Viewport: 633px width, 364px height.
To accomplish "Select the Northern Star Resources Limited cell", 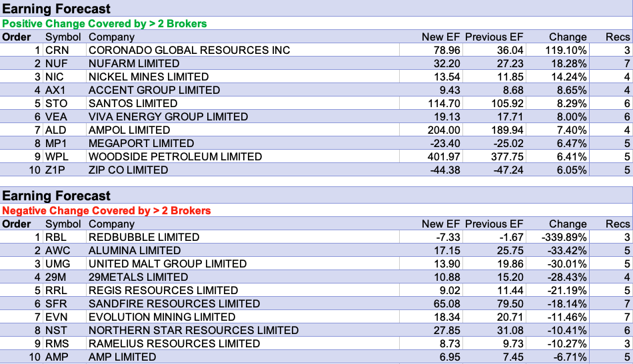I will tap(193, 331).
